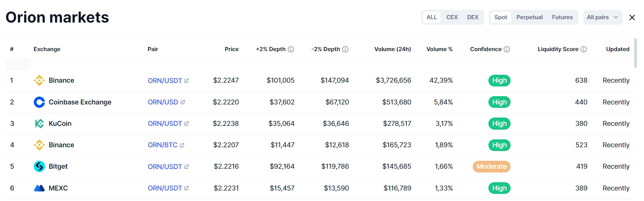This screenshot has height=201, width=644.
Task: Click High confidence badge for Coinbase
Action: click(x=499, y=102)
